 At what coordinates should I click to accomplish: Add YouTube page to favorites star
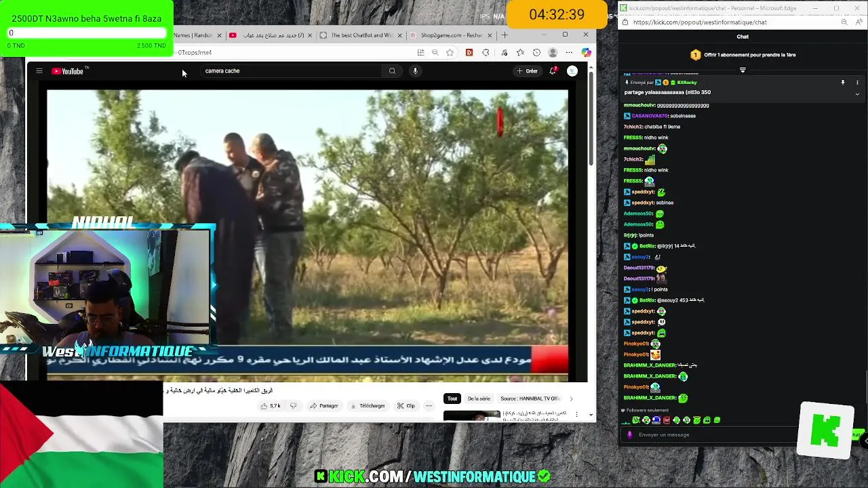click(x=450, y=53)
